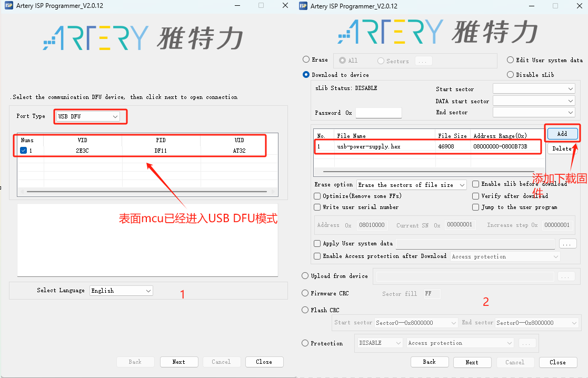Toggle Jump to the user program checkbox
The height and width of the screenshot is (378, 588).
point(475,207)
